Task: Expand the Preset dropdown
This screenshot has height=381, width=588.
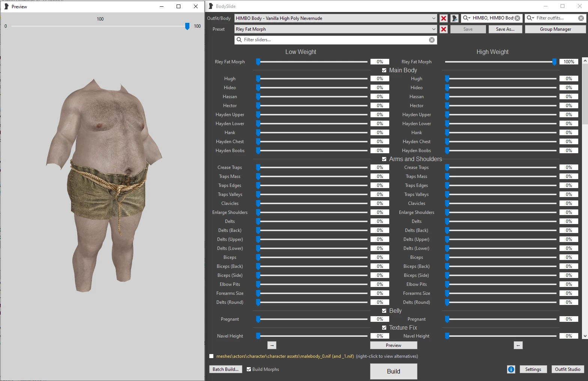Action: (x=336, y=29)
